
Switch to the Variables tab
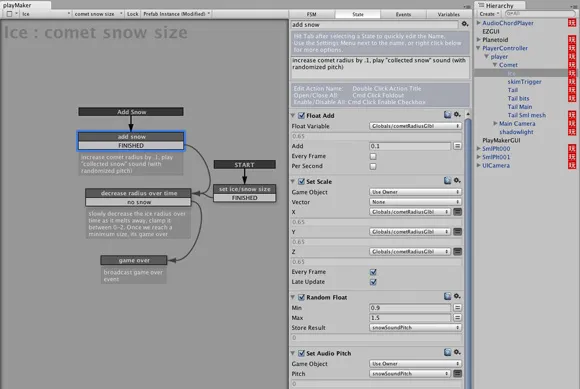point(449,14)
